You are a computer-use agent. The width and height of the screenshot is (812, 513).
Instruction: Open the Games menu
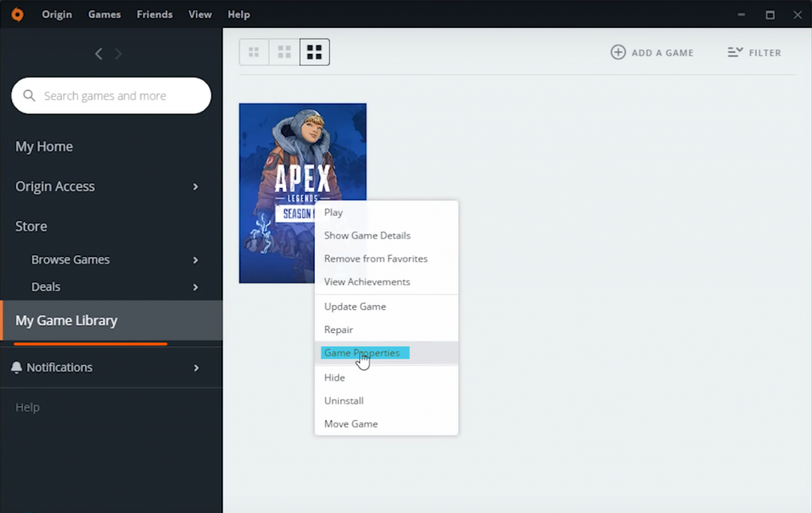click(104, 13)
